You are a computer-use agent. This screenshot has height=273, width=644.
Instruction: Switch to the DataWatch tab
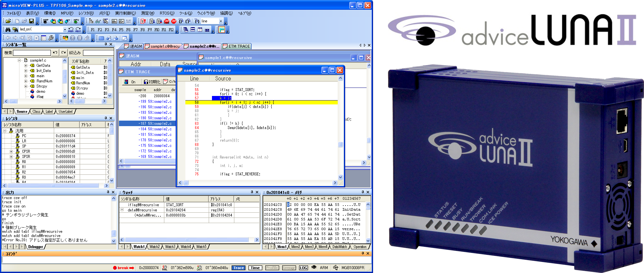pyautogui.click(x=340, y=247)
